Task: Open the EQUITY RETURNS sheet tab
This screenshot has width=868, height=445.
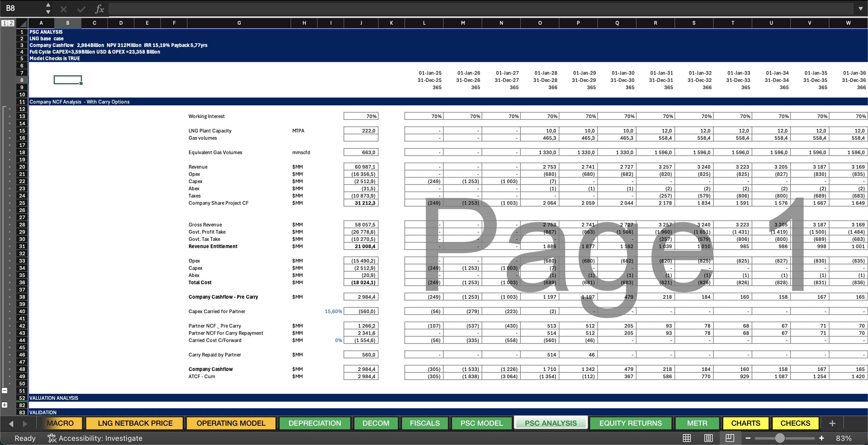Action: (x=631, y=423)
